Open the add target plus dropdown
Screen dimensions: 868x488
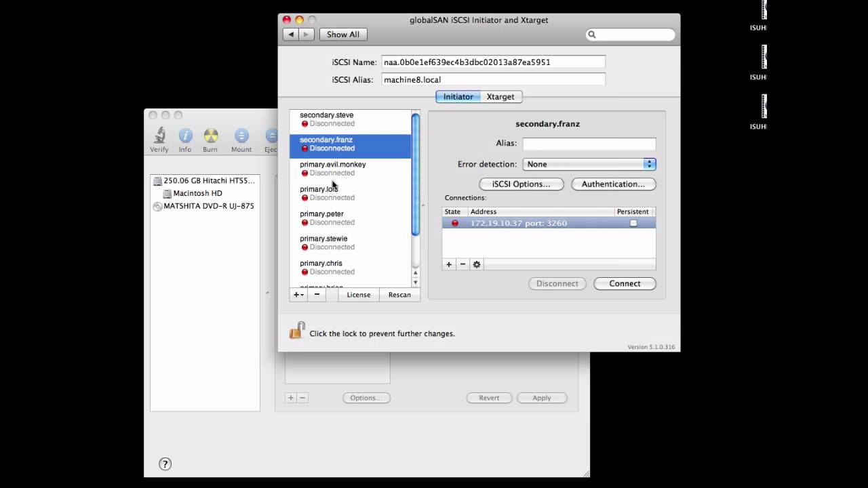[x=298, y=295]
